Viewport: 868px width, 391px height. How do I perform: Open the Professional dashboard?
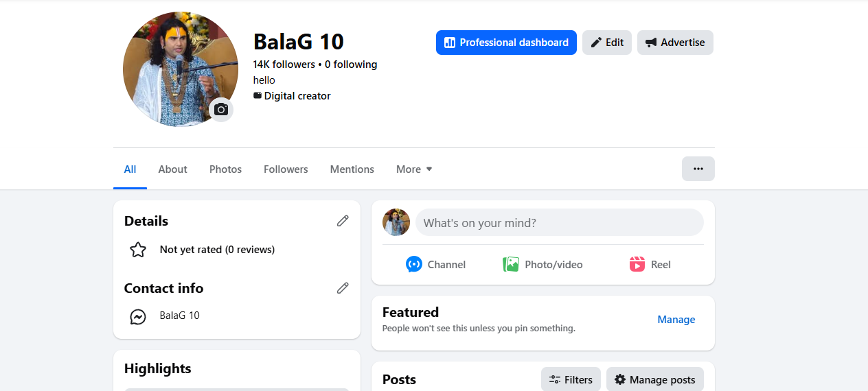pyautogui.click(x=506, y=43)
